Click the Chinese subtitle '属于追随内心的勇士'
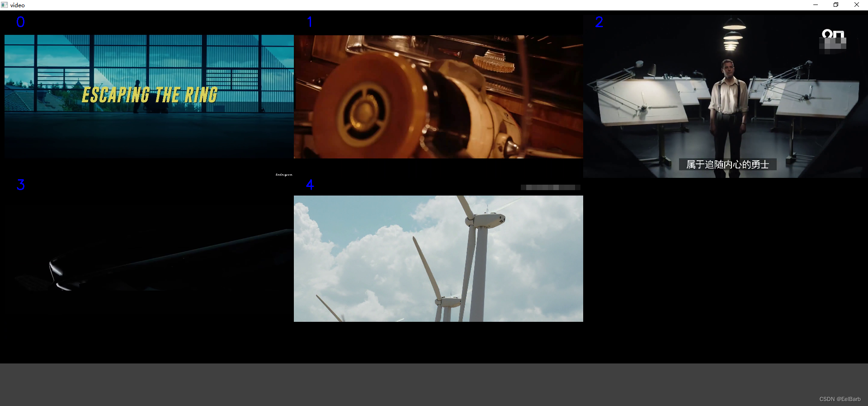Screen dimensions: 868x406 pyautogui.click(x=727, y=164)
